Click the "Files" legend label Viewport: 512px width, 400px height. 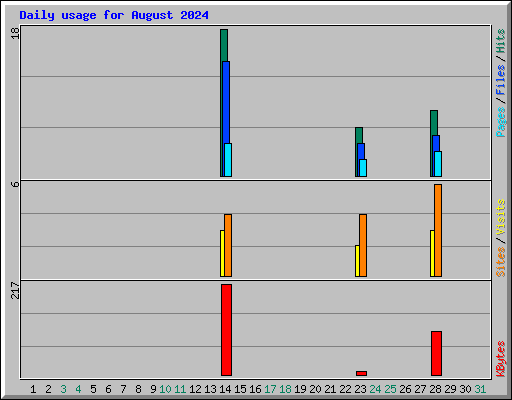pos(501,80)
